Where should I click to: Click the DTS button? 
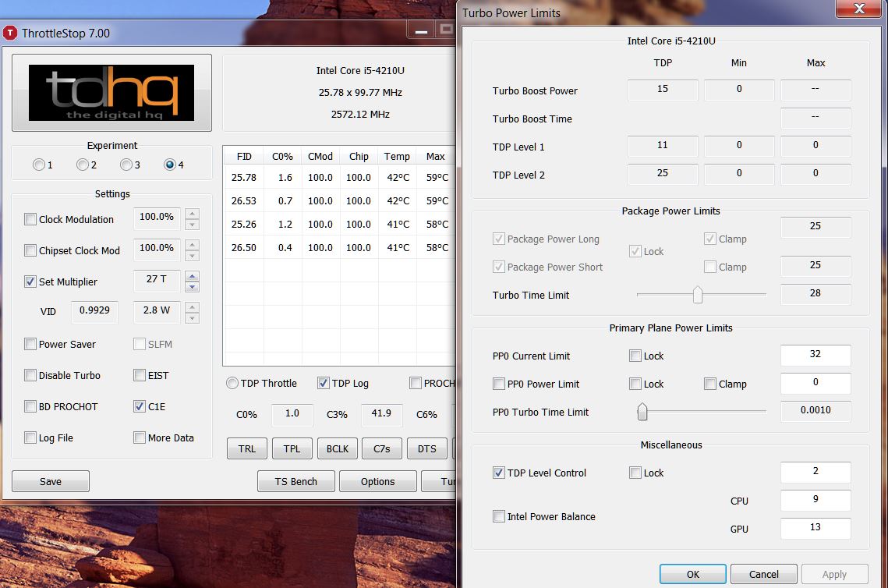pyautogui.click(x=427, y=448)
